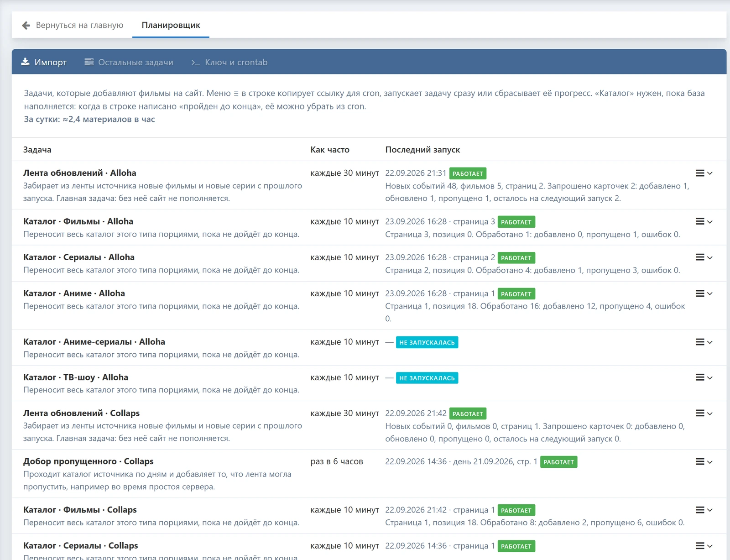This screenshot has width=730, height=560.
Task: Click the back arrow icon near Вернуться на главную
Action: tap(26, 25)
